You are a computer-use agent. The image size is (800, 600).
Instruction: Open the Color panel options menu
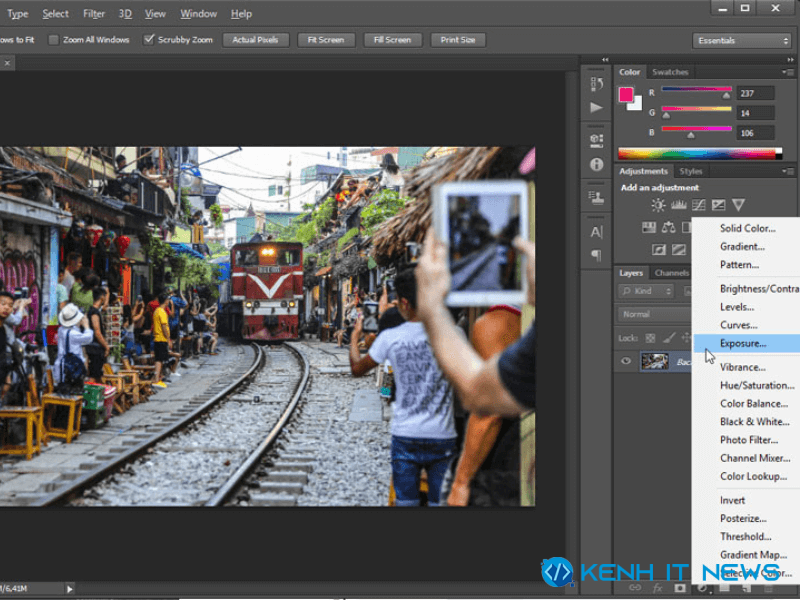pos(788,72)
